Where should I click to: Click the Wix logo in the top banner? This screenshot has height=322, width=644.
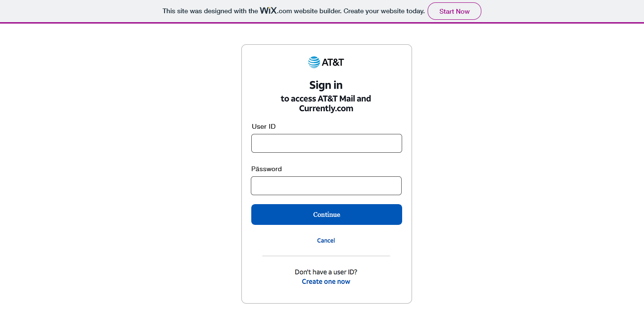[268, 10]
